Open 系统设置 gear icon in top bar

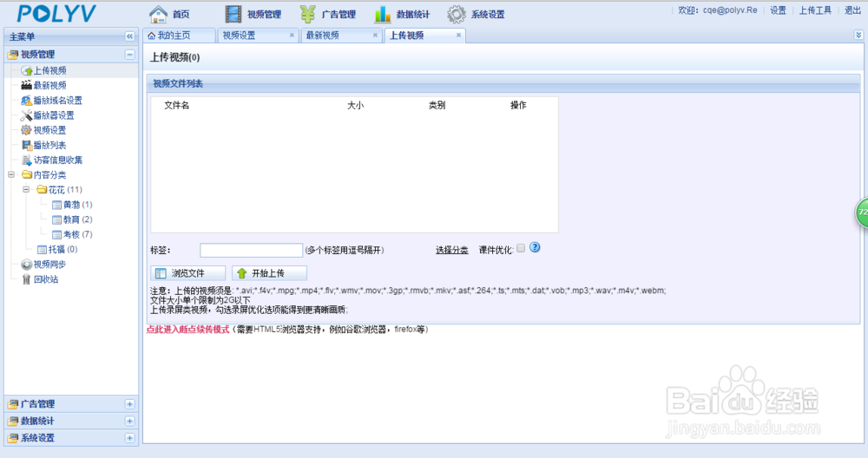coord(457,14)
